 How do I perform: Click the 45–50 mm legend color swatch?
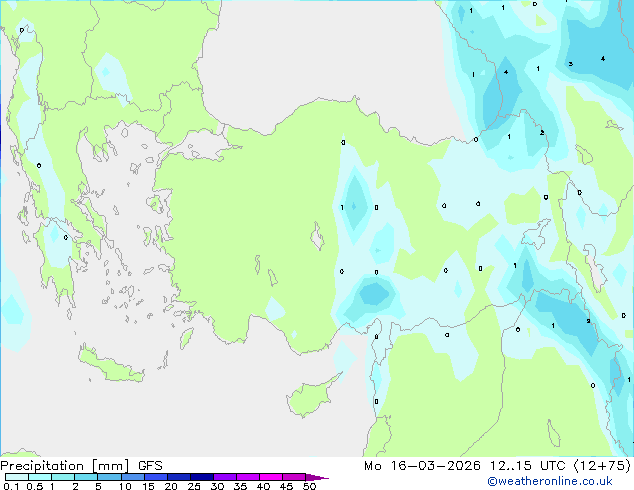pos(294,477)
